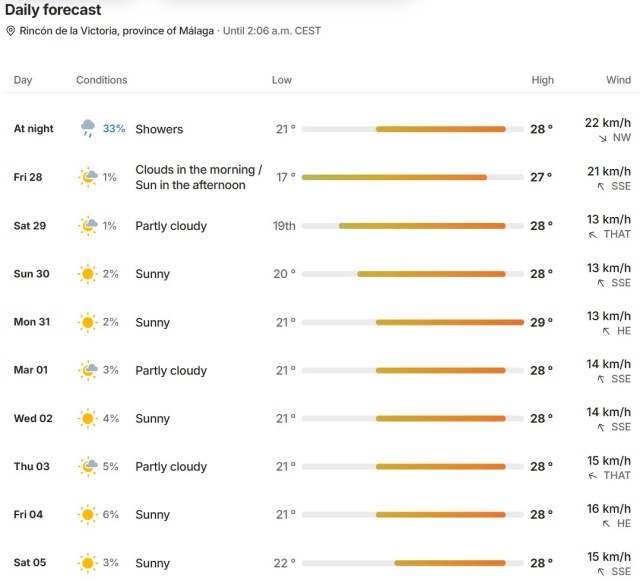Click the wind direction arrow next to NW
The height and width of the screenshot is (581, 640).
[x=603, y=138]
